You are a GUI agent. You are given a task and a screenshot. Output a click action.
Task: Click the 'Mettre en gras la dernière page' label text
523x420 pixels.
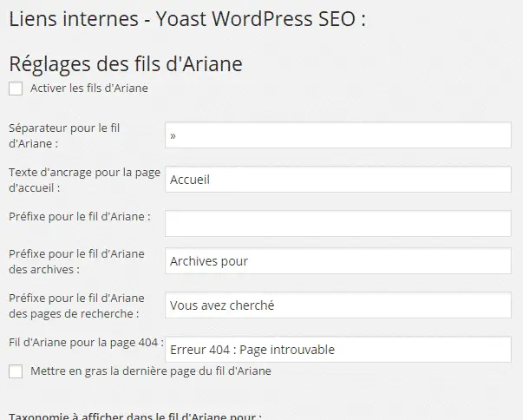click(151, 371)
